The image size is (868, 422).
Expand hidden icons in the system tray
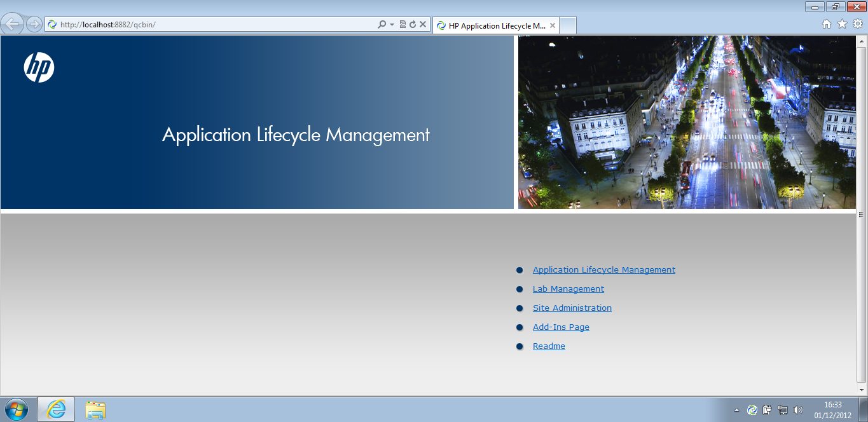coord(736,410)
